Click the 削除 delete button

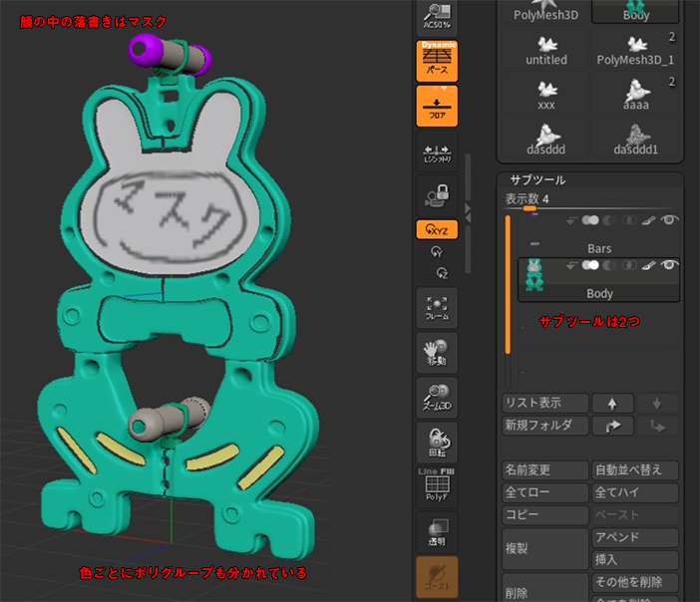coord(545,588)
